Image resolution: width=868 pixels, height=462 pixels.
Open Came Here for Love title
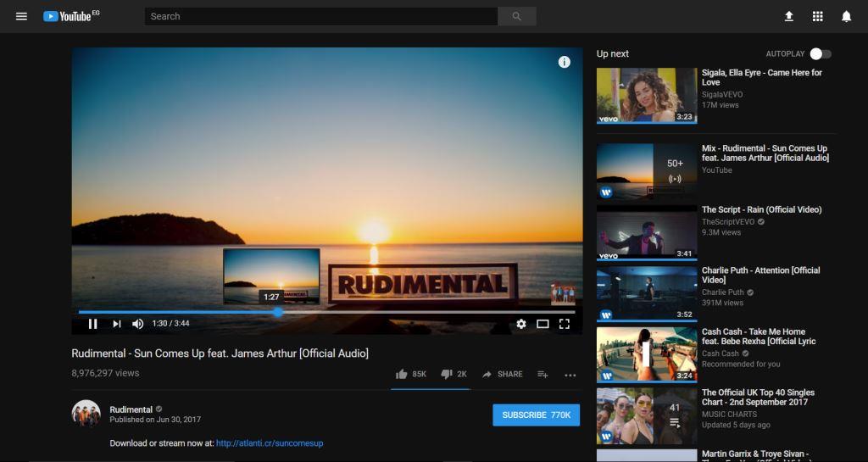click(x=762, y=77)
